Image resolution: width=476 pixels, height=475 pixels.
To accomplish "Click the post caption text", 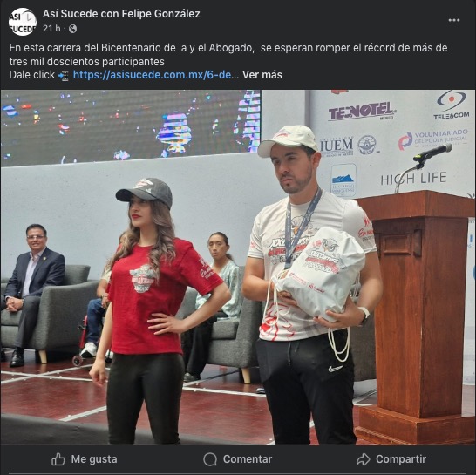I will (228, 55).
